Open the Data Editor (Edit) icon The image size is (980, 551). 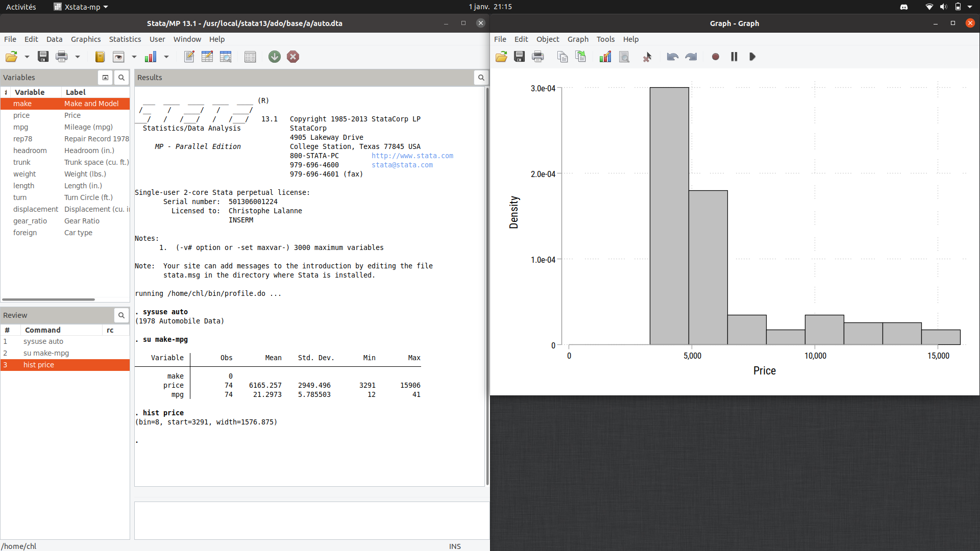coord(207,57)
